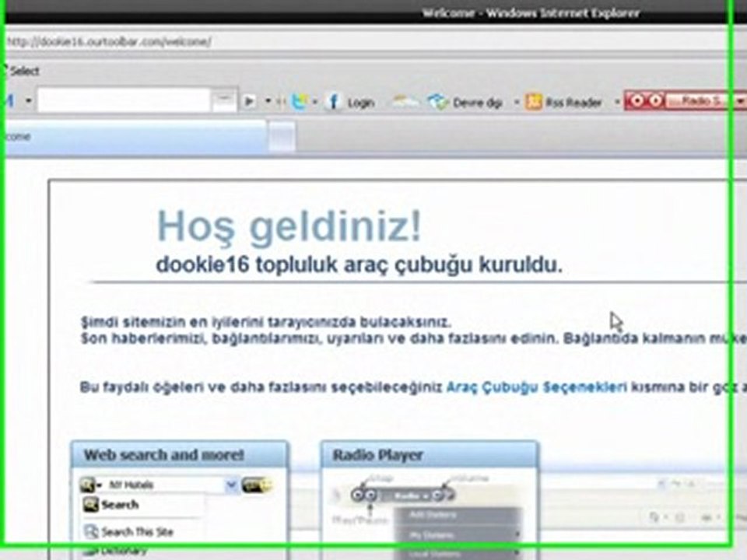Open the search box history dropdown
Screen dimensions: 747x560
point(224,100)
